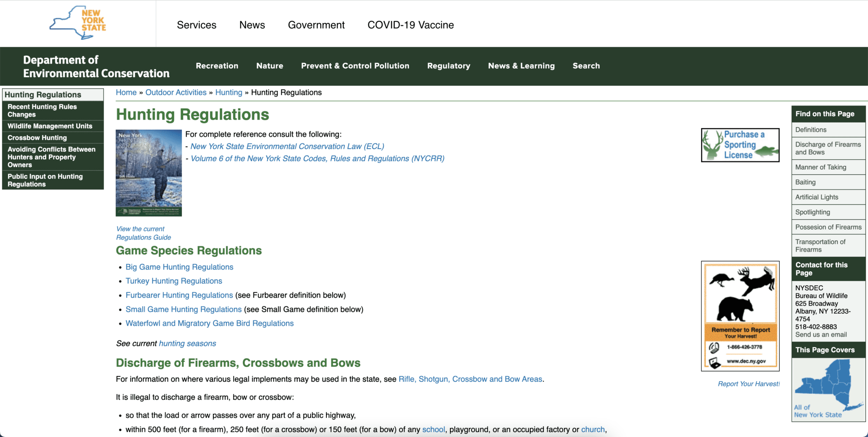The height and width of the screenshot is (437, 868).
Task: Select Search in the DEC navigation bar
Action: tap(586, 66)
